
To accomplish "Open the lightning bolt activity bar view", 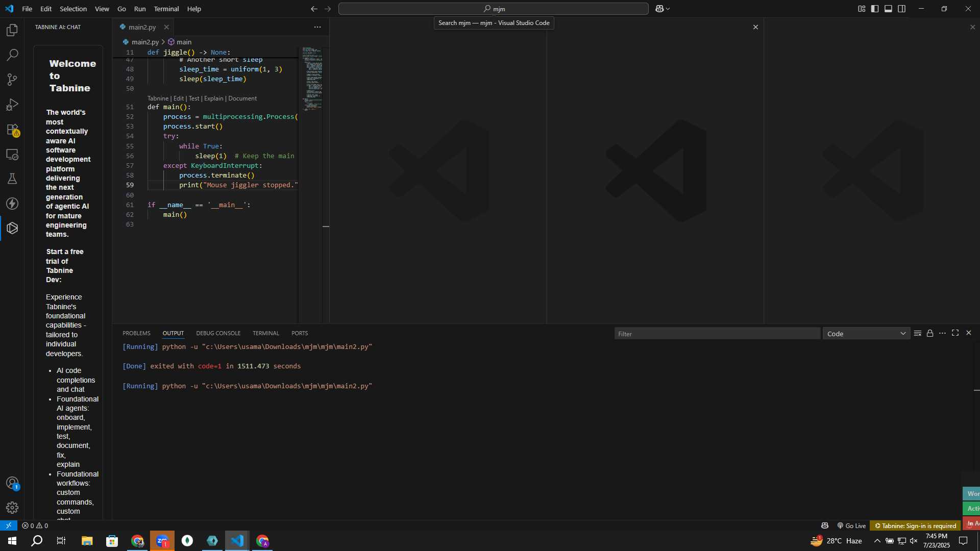I will click(12, 204).
